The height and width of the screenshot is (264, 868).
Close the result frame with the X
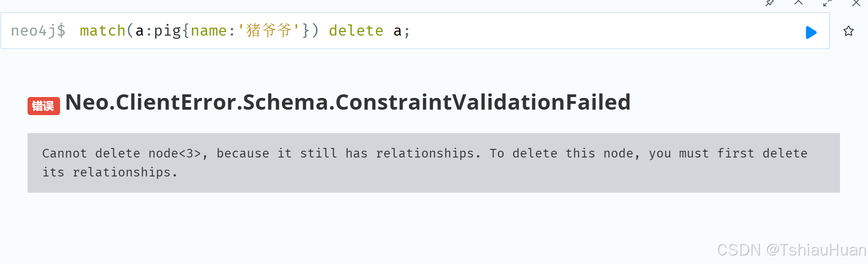pos(856,3)
